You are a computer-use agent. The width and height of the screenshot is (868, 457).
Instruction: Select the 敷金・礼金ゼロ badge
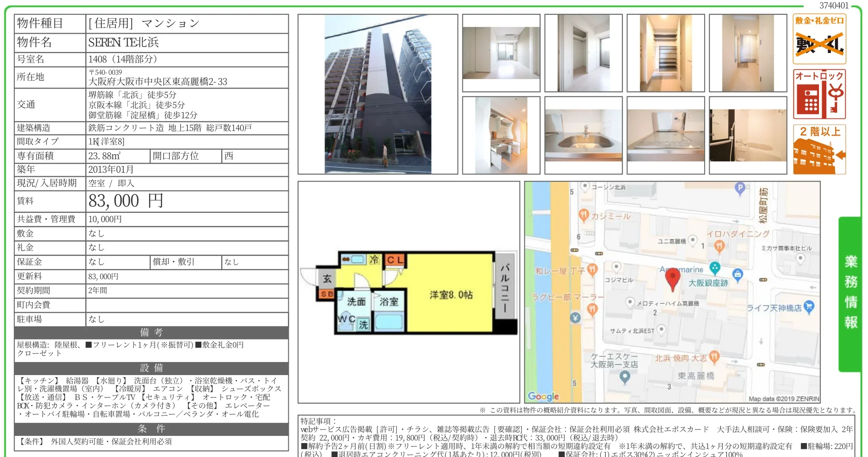pos(819,38)
